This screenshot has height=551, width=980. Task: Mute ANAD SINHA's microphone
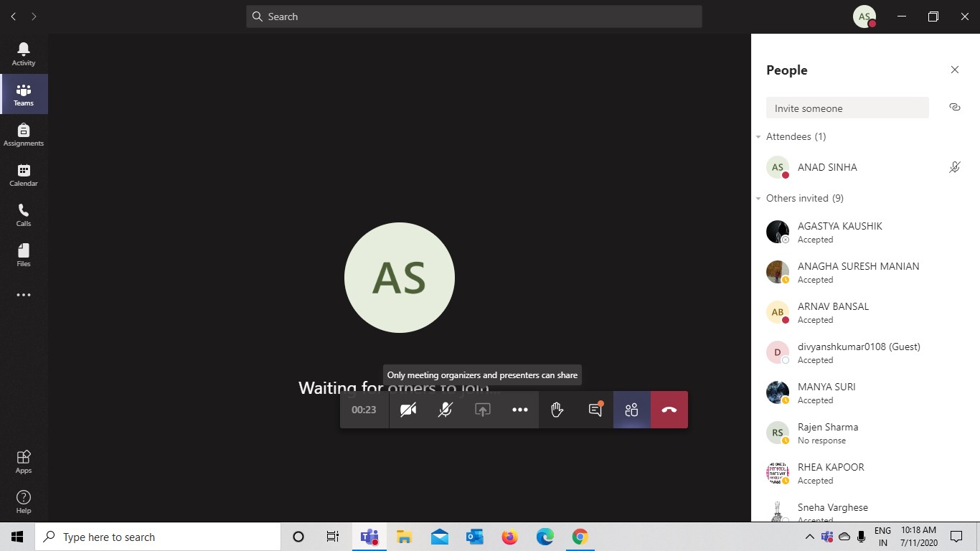[x=954, y=166]
